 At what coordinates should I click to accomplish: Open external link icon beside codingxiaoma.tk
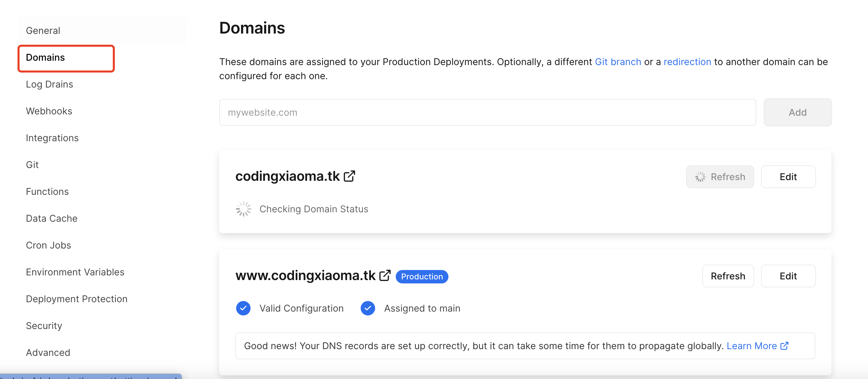point(349,176)
